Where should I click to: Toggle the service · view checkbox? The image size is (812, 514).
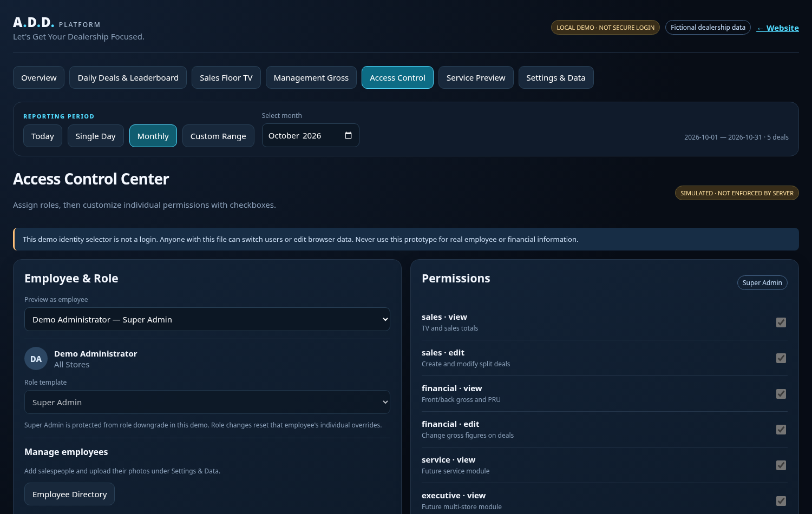(781, 465)
